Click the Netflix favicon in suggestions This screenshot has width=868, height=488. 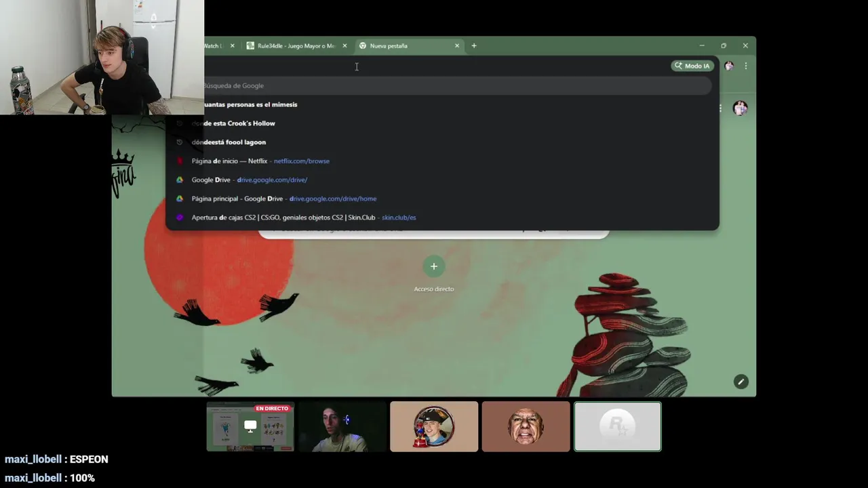coord(180,161)
